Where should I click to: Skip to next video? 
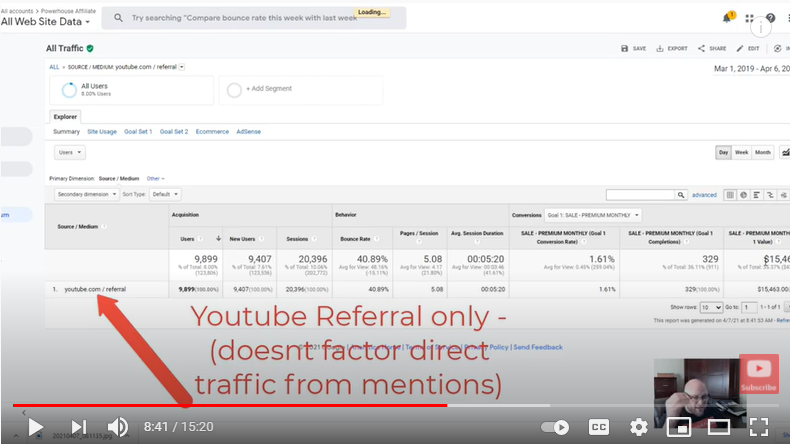coord(79,427)
